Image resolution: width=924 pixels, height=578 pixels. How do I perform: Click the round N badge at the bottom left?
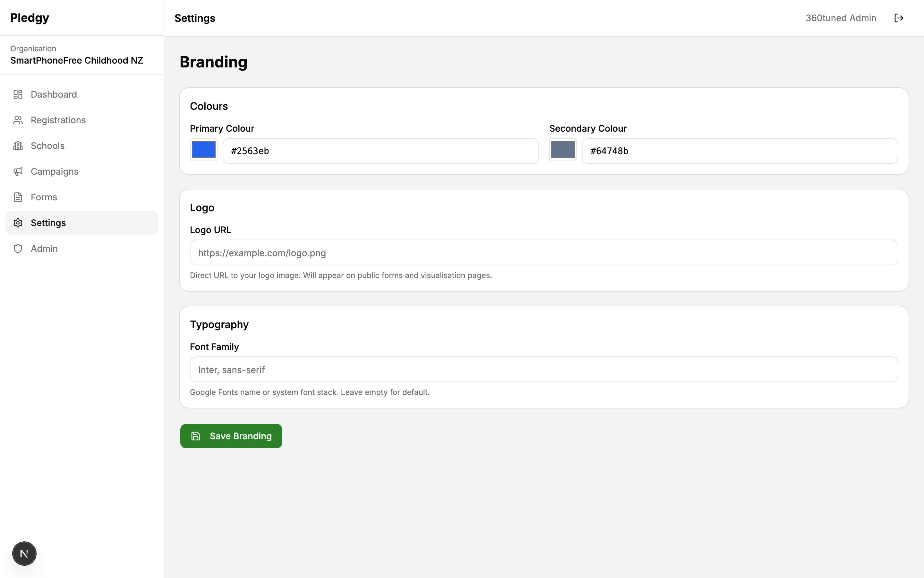[24, 553]
